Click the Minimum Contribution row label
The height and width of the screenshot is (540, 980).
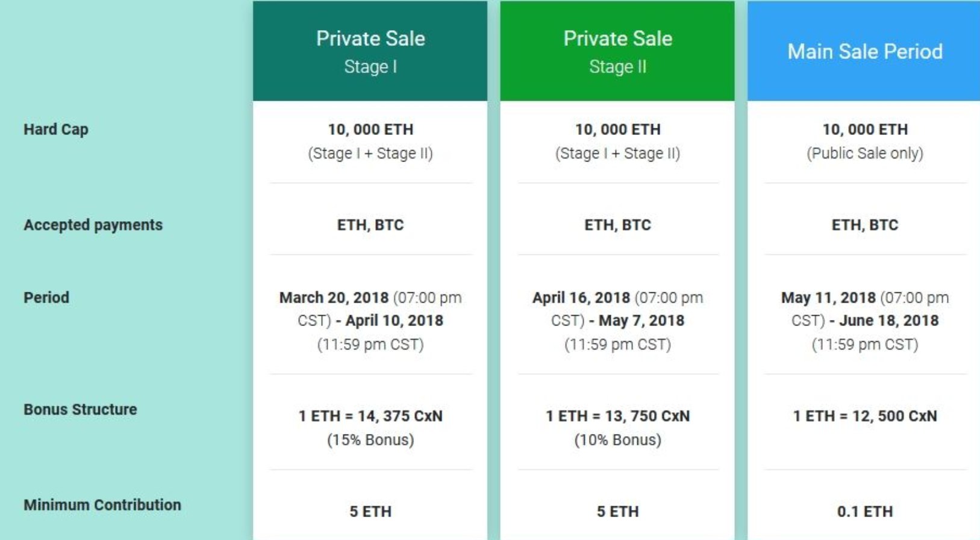[102, 504]
